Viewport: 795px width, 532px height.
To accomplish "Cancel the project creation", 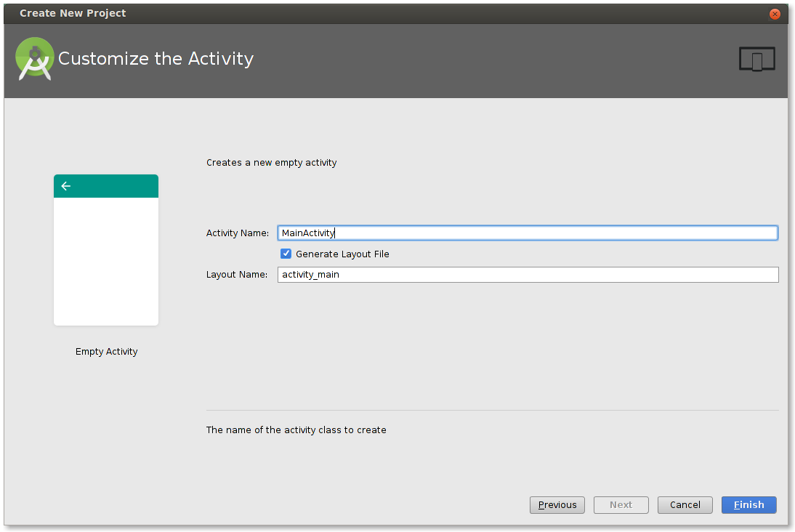I will click(x=685, y=504).
